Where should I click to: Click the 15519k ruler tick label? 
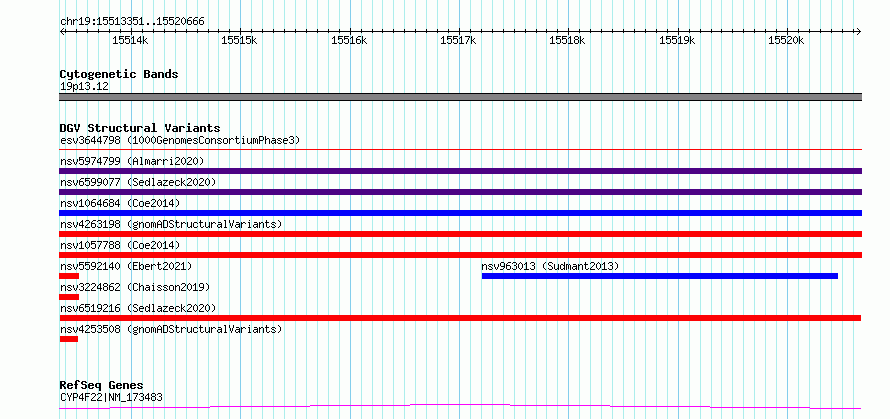677,41
